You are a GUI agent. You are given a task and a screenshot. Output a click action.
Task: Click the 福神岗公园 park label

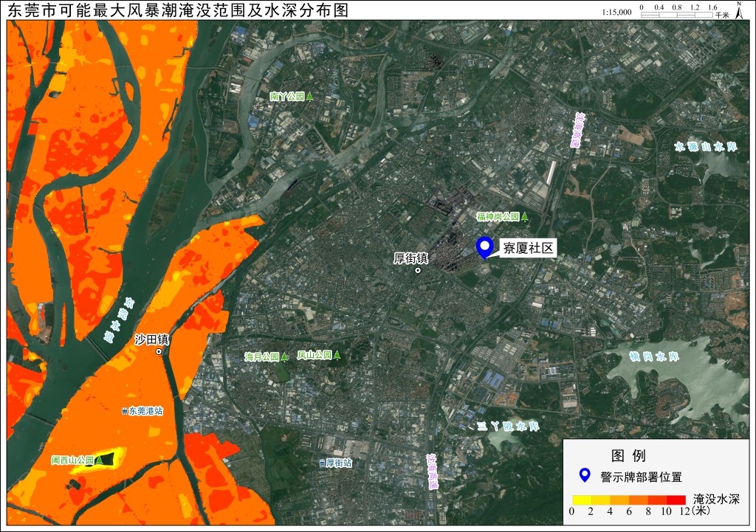pyautogui.click(x=498, y=217)
